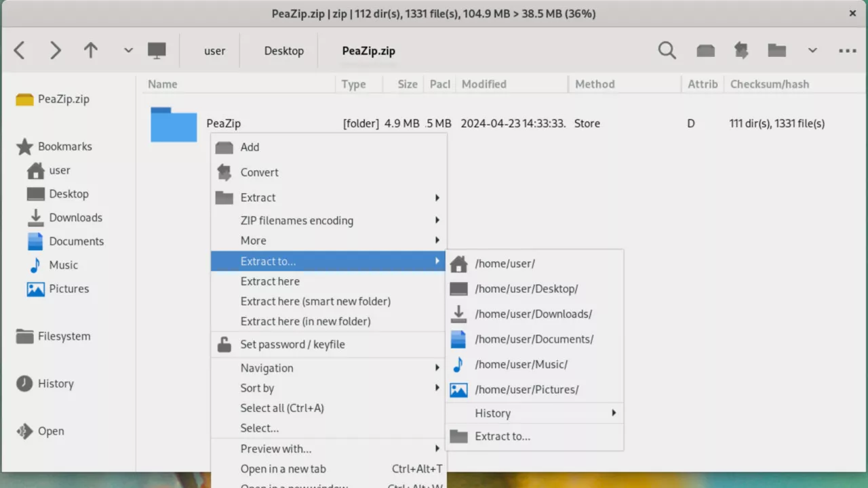The width and height of the screenshot is (868, 488).
Task: Go up one directory level
Action: [x=91, y=51]
